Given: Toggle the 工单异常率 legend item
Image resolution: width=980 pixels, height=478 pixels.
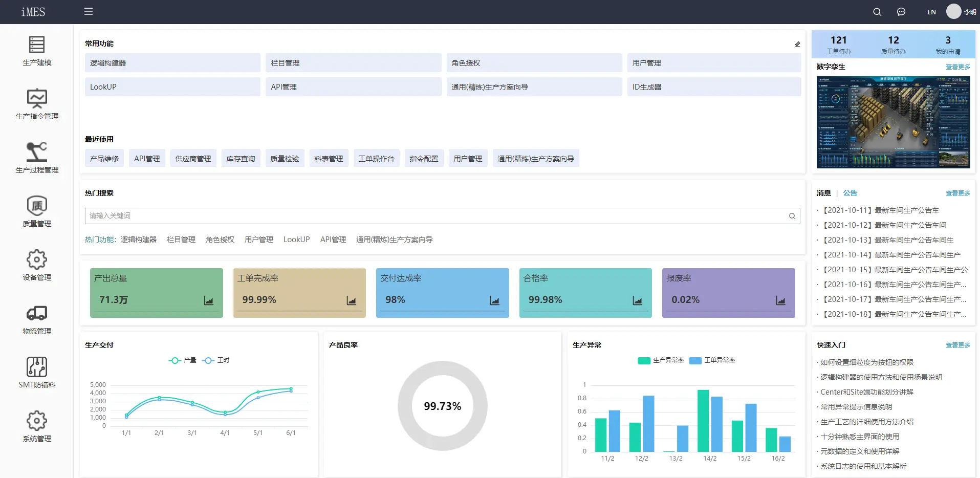Looking at the screenshot, I should coord(712,360).
